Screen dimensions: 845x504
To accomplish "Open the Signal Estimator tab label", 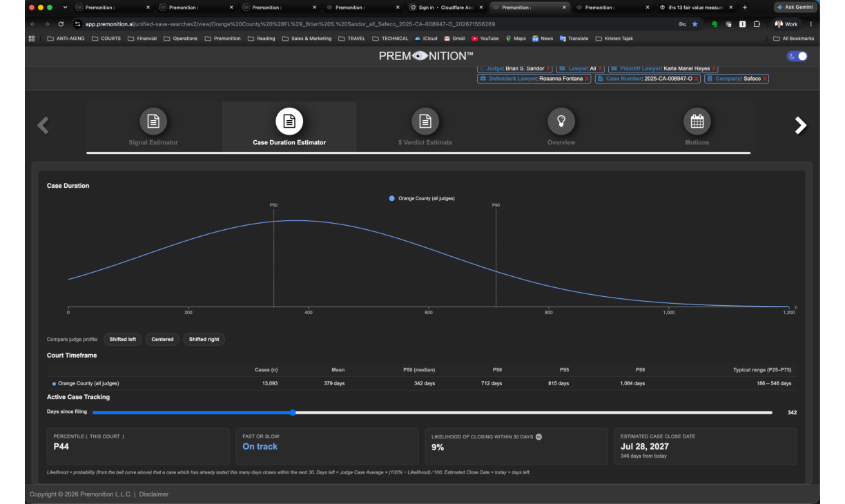I will (153, 142).
